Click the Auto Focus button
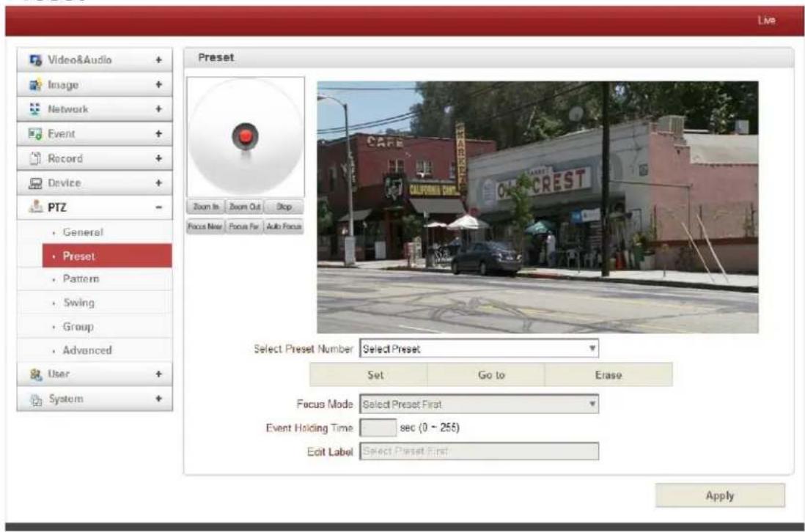 point(284,226)
